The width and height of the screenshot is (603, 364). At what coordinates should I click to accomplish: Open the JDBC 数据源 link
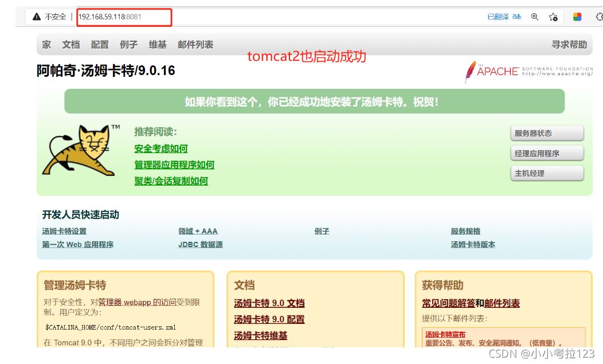point(201,244)
